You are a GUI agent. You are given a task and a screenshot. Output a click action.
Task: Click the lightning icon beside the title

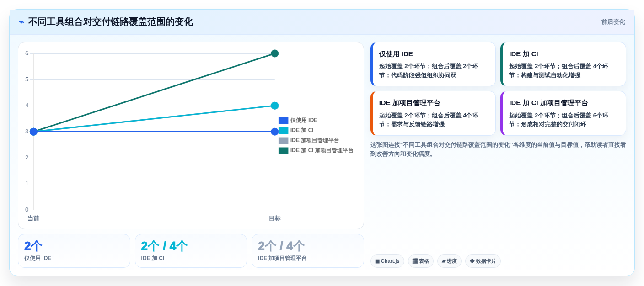pyautogui.click(x=21, y=22)
